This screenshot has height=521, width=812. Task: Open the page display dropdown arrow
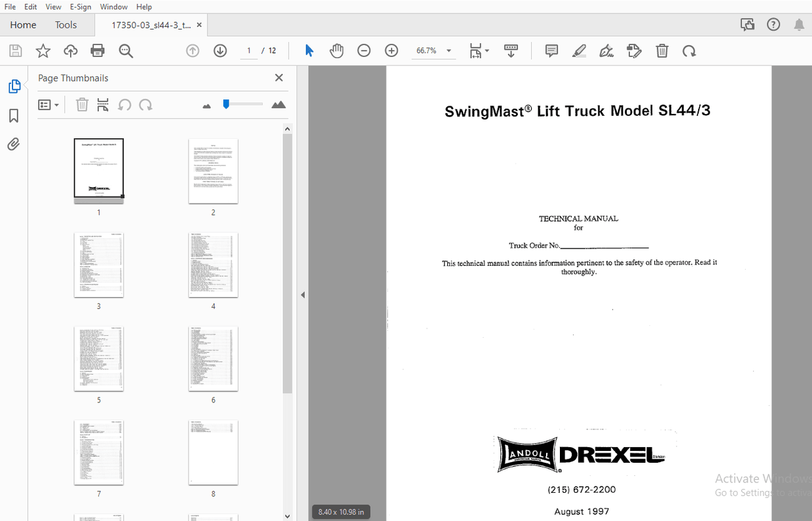coord(487,50)
